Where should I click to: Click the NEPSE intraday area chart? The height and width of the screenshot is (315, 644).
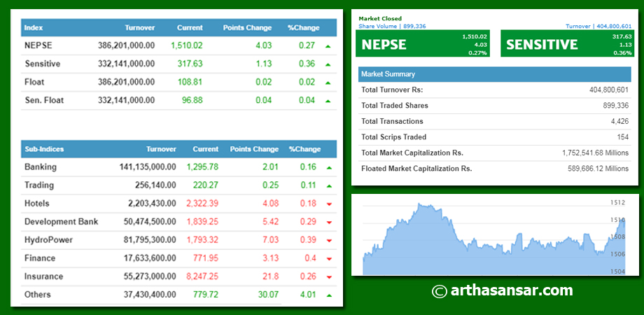(x=494, y=238)
